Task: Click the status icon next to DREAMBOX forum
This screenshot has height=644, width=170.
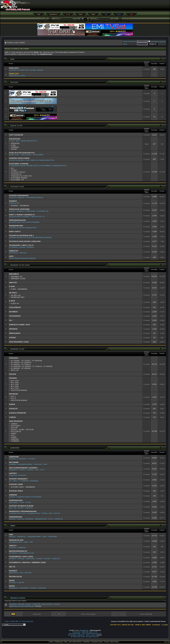Action: [x=6, y=276]
